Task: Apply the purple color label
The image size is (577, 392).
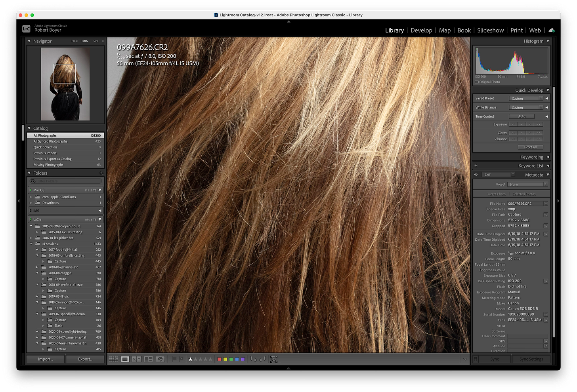Action: tap(243, 359)
